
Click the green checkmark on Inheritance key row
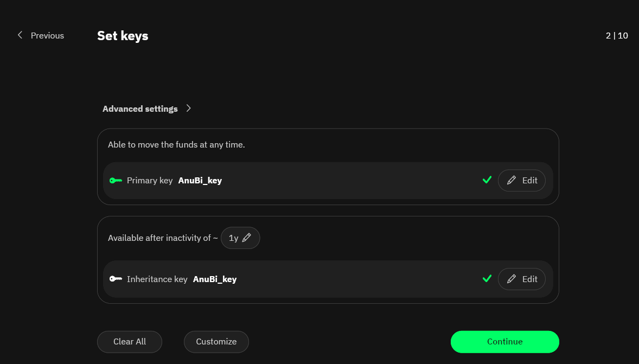[x=487, y=279]
